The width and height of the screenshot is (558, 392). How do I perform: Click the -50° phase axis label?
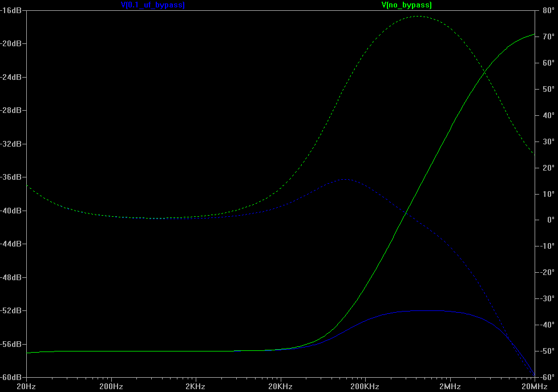tap(547, 351)
